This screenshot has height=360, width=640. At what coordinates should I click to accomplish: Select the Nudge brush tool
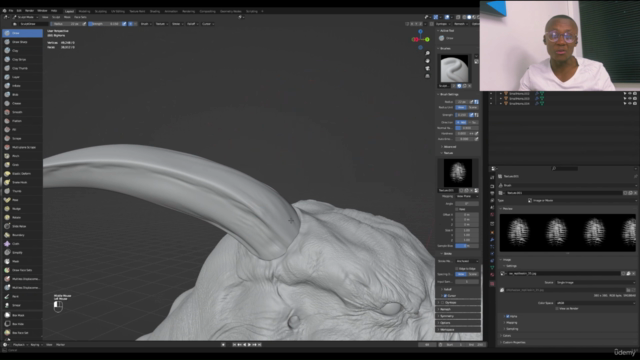(x=22, y=209)
